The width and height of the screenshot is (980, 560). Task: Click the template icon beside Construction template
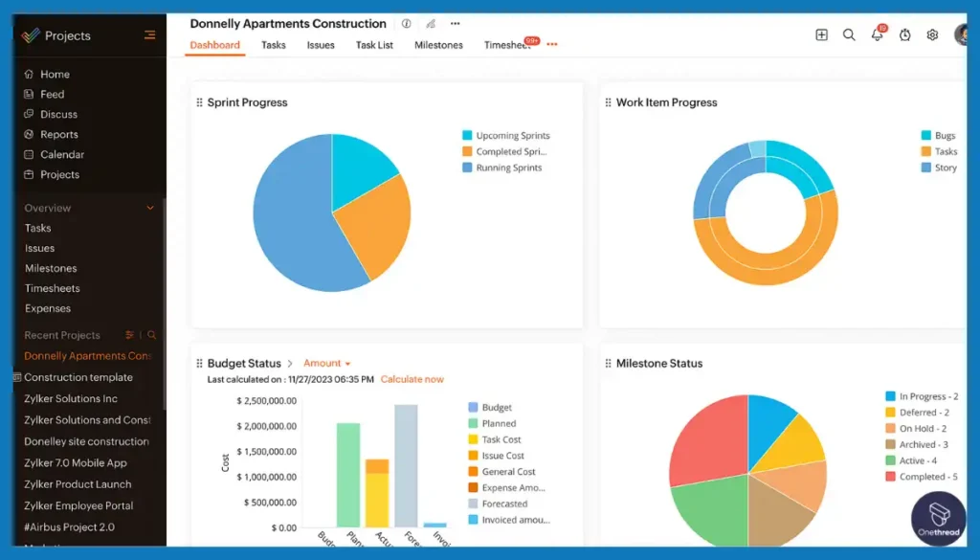click(17, 377)
